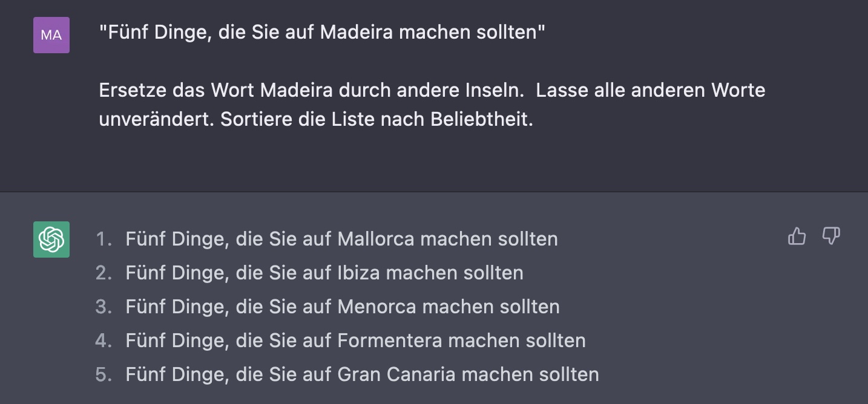Click the thumbs up icon on the response
This screenshot has height=404, width=868.
[797, 236]
